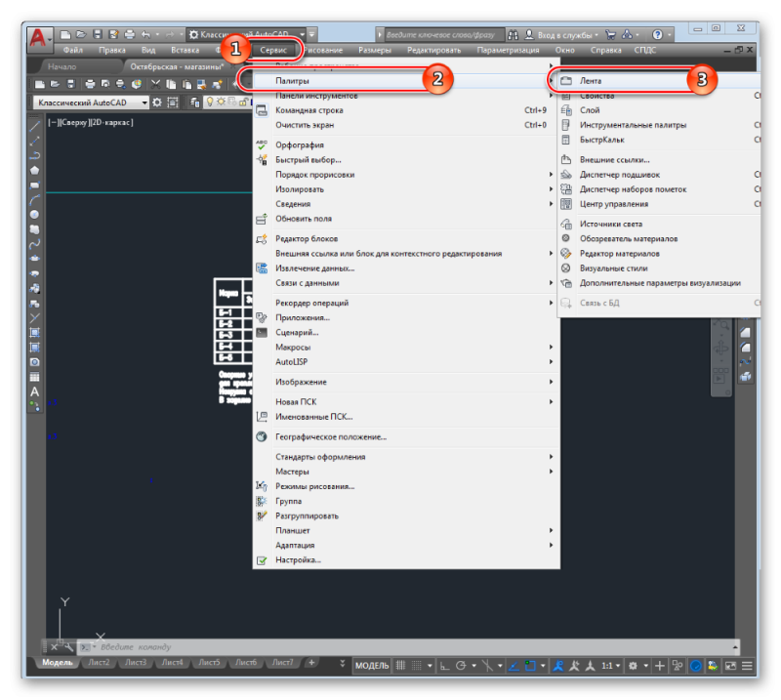Add a new layout with the plus button

(x=311, y=662)
